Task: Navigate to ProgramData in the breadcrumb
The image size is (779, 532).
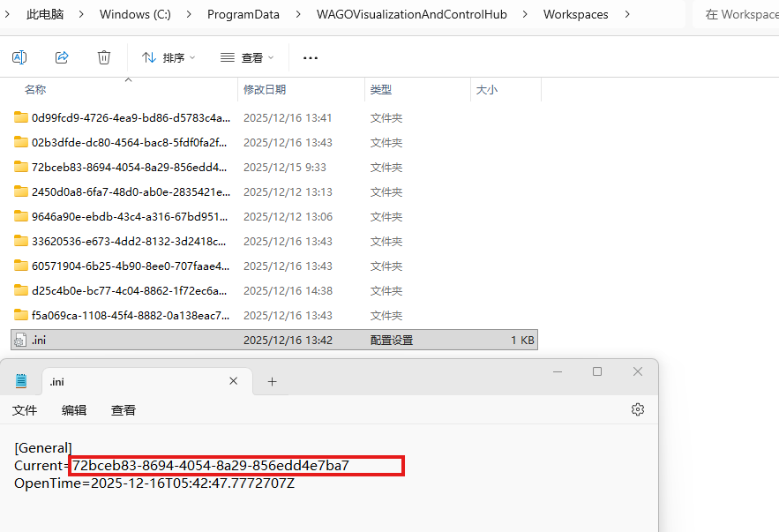Action: click(243, 14)
